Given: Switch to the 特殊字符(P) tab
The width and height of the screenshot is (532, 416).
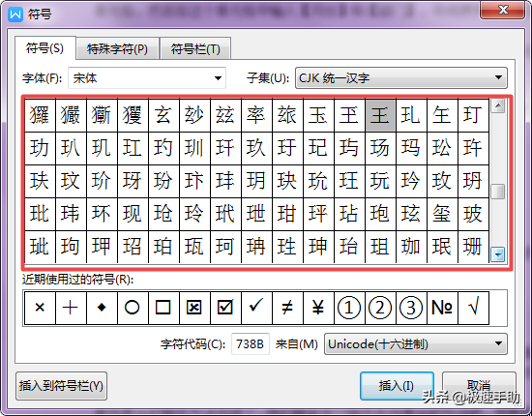Looking at the screenshot, I should [x=117, y=49].
